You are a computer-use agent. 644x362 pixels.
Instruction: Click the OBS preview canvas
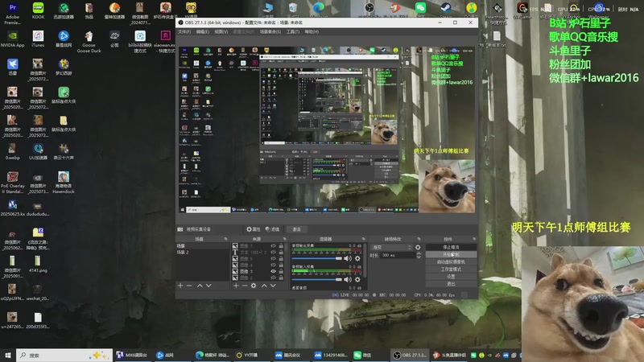(x=327, y=130)
